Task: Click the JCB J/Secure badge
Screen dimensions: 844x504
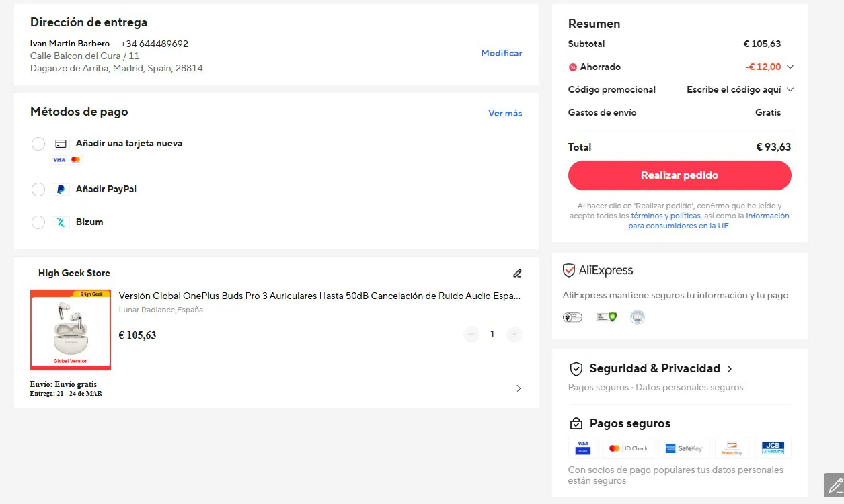Action: click(773, 448)
